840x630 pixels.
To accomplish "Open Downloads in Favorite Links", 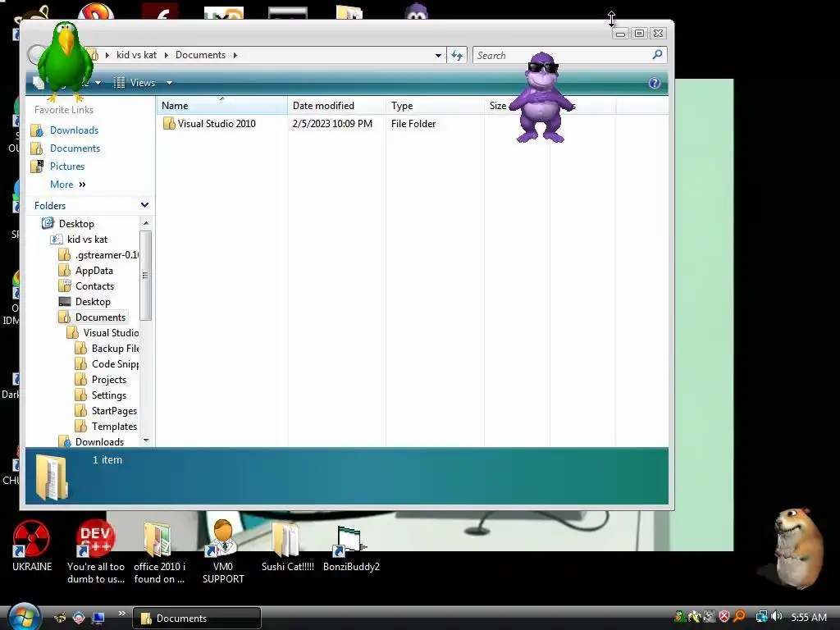I will tap(74, 130).
